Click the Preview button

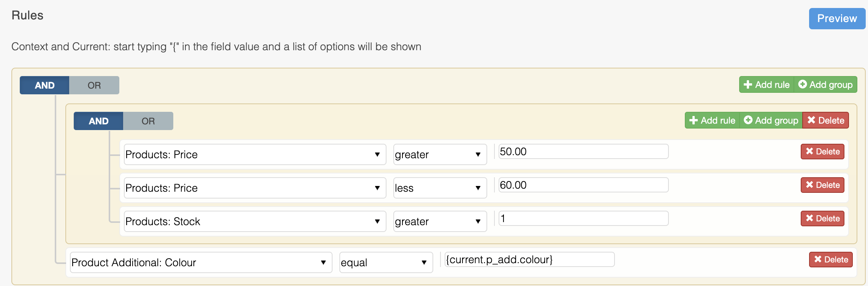coord(837,18)
